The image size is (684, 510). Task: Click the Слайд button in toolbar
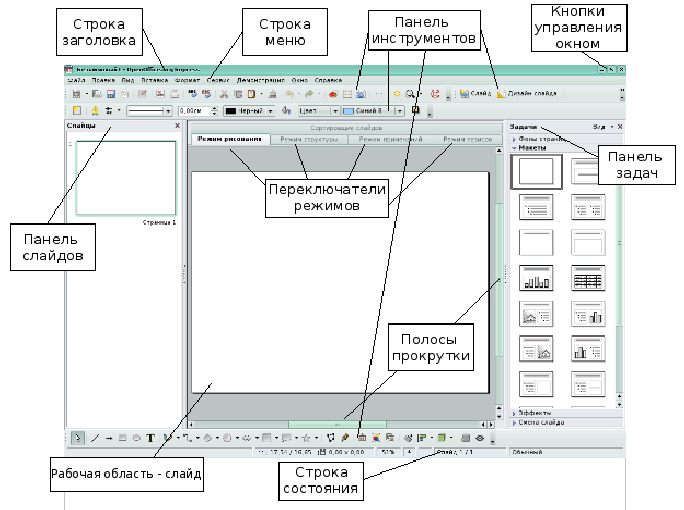[x=475, y=94]
